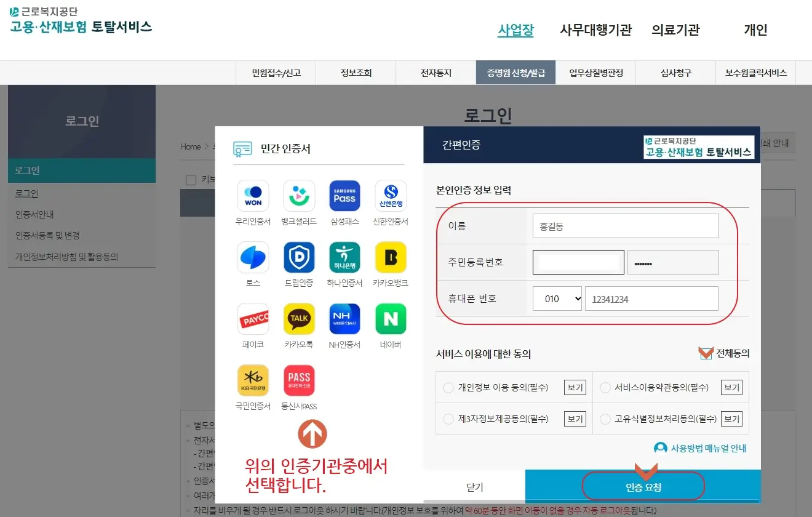Open the 보수원클릭서비스 tab
812x517 pixels.
[756, 73]
